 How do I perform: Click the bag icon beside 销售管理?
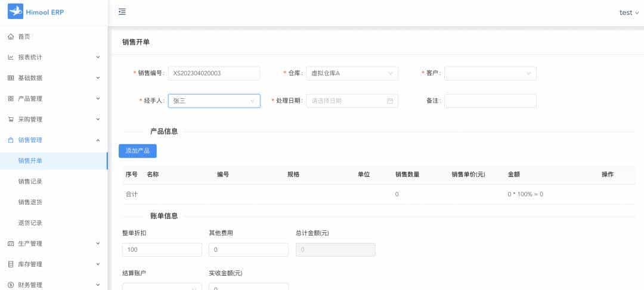pyautogui.click(x=11, y=140)
